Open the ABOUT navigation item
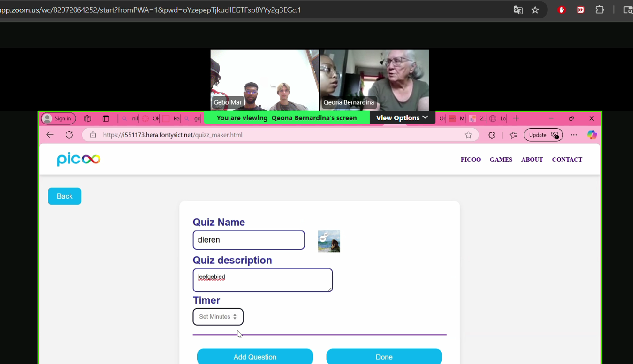 coord(532,159)
